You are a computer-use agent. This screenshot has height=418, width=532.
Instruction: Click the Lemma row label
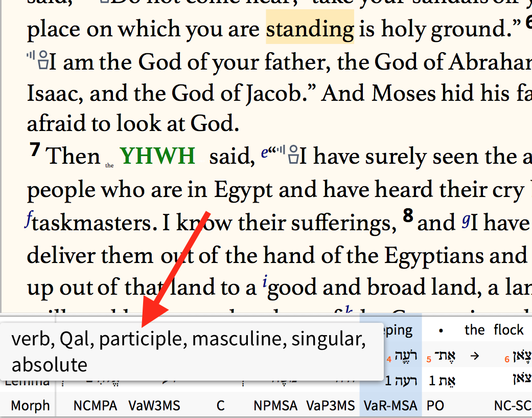28,381
